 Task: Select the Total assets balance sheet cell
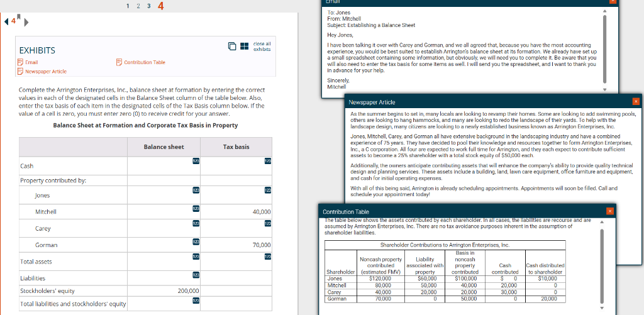click(x=164, y=261)
